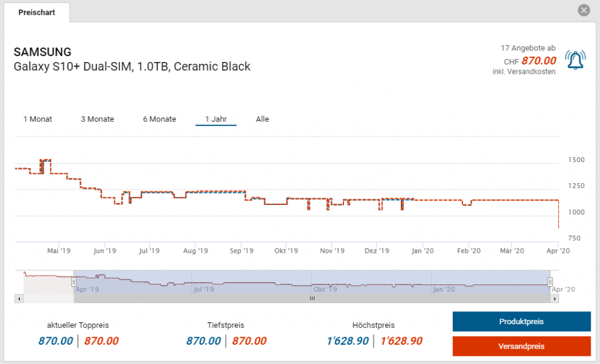
Task: Select the 1 Monat time range
Action: coord(37,119)
